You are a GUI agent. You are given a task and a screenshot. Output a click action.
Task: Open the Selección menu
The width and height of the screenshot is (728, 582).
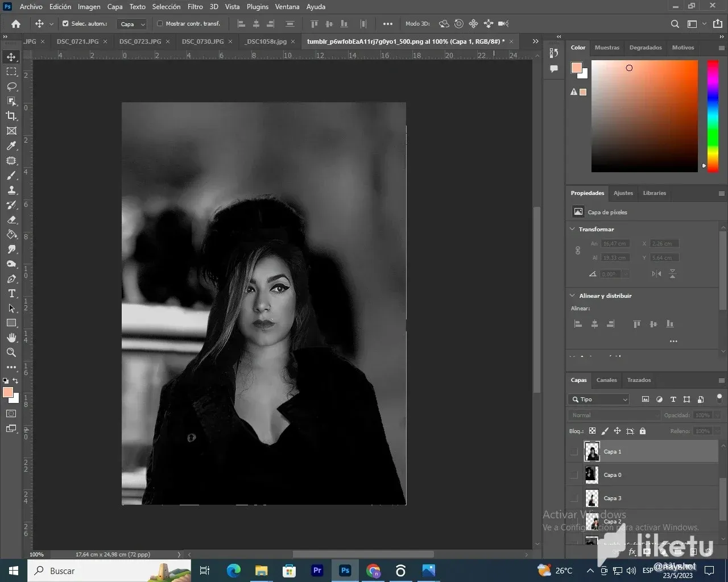166,7
